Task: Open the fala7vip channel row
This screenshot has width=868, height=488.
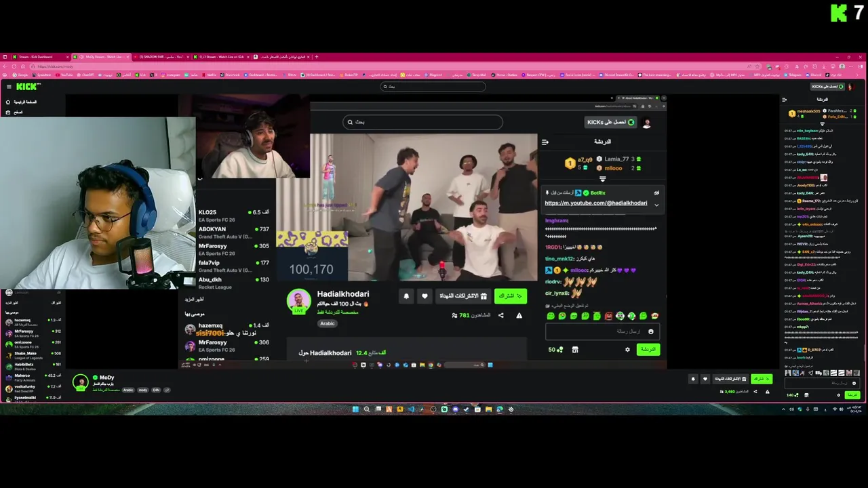Action: [234, 266]
